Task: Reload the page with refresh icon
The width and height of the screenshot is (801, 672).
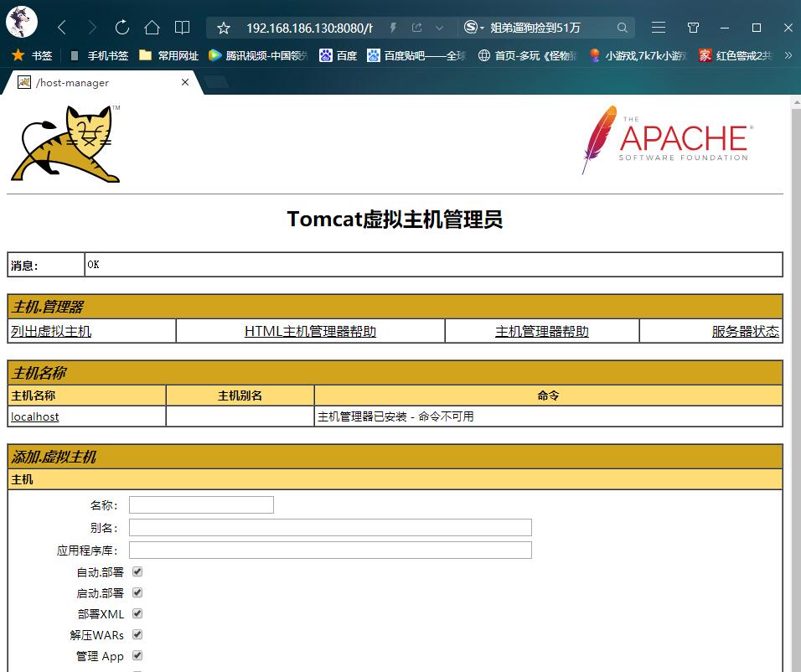Action: pyautogui.click(x=121, y=27)
